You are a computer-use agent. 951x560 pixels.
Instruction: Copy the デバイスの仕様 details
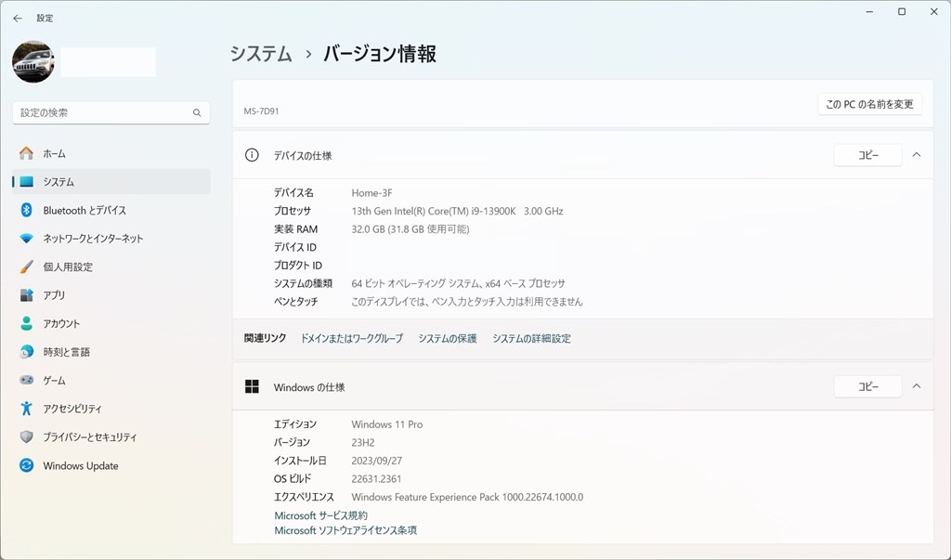[x=868, y=155]
